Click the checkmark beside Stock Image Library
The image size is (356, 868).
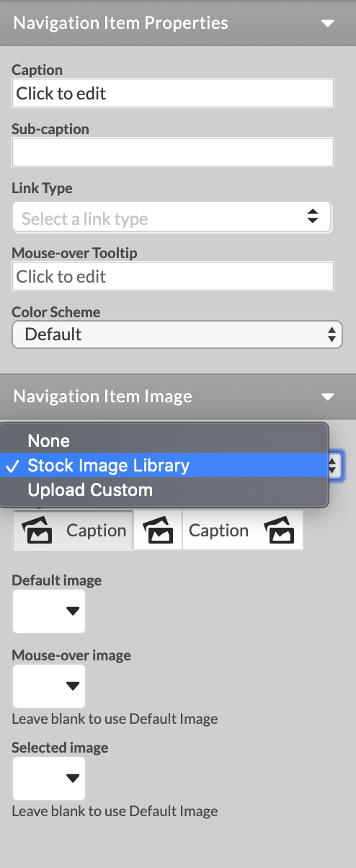[x=12, y=466]
